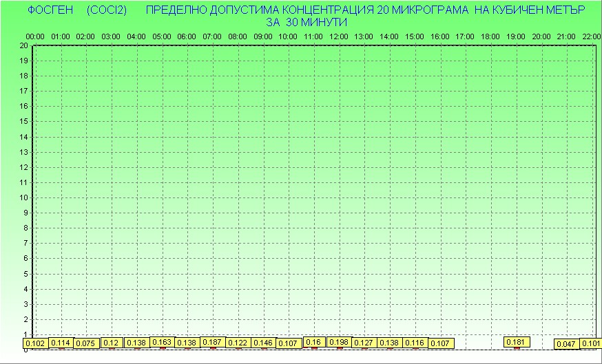Screen dimensions: 602x364
Task: Click the 19:00 time axis label
Action: click(x=515, y=36)
